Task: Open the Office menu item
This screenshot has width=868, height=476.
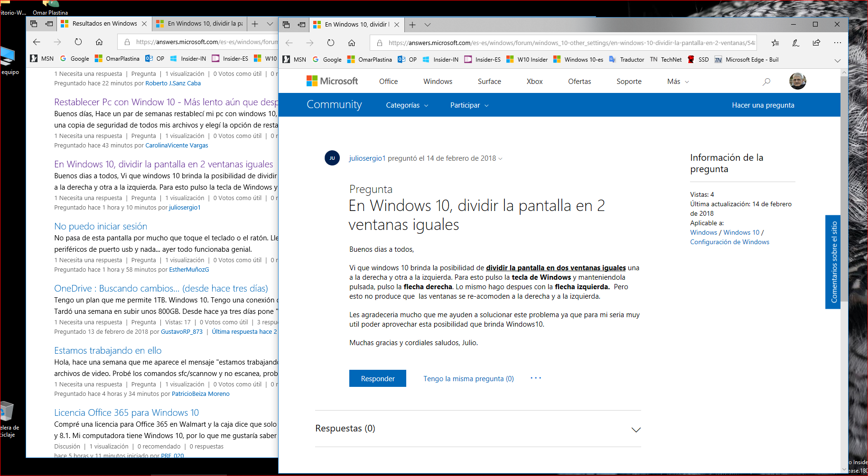Action: tap(388, 82)
